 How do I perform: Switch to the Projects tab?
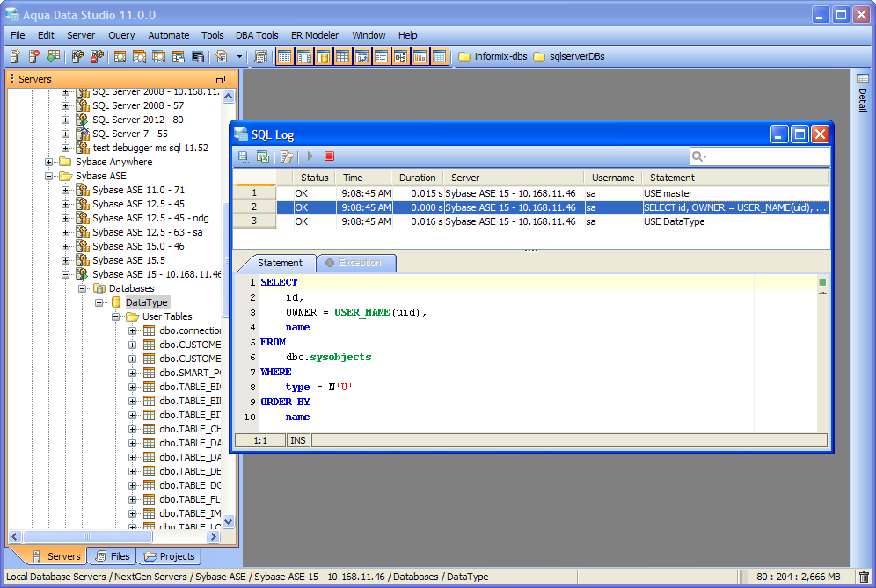(x=170, y=556)
